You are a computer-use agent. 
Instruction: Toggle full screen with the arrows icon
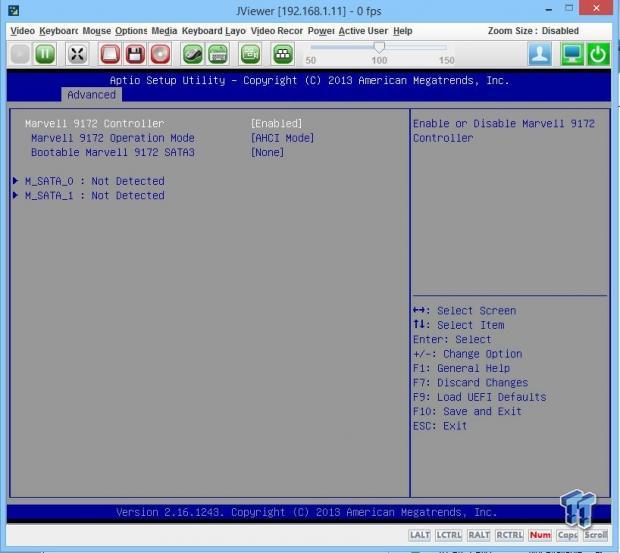[x=77, y=54]
